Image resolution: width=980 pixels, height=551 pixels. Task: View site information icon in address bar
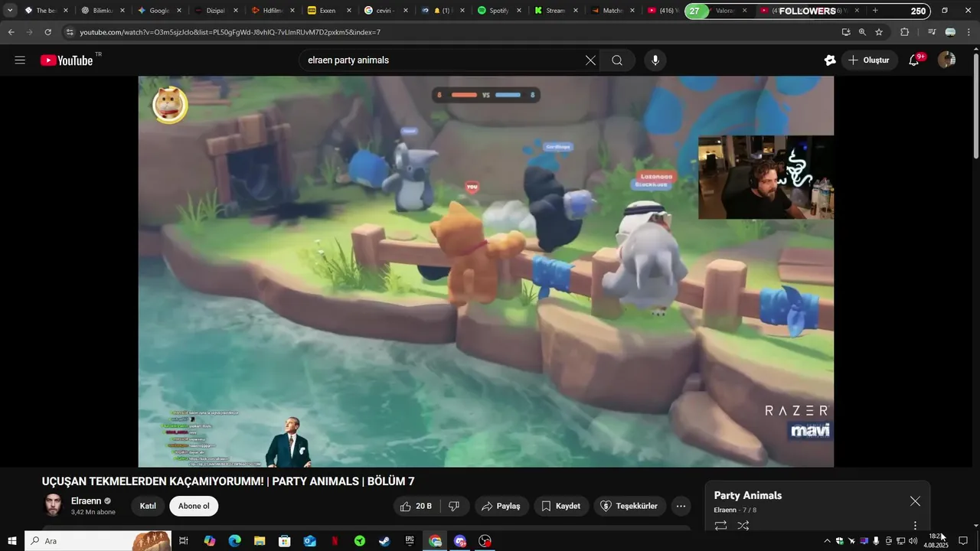[x=70, y=32]
